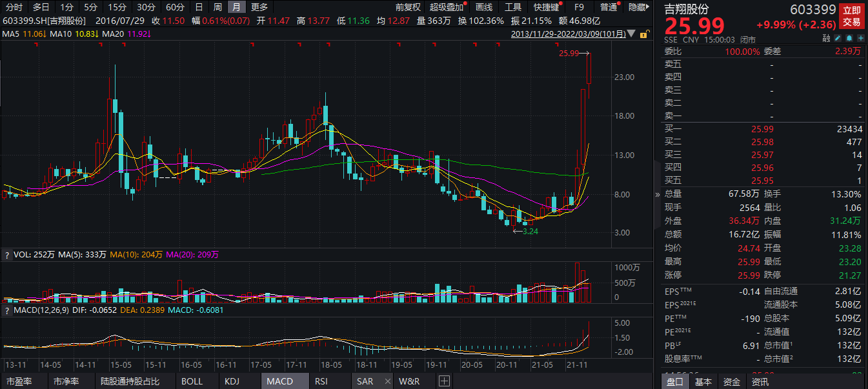
Task: Click the pencil note icon beside 融
Action: [x=836, y=39]
